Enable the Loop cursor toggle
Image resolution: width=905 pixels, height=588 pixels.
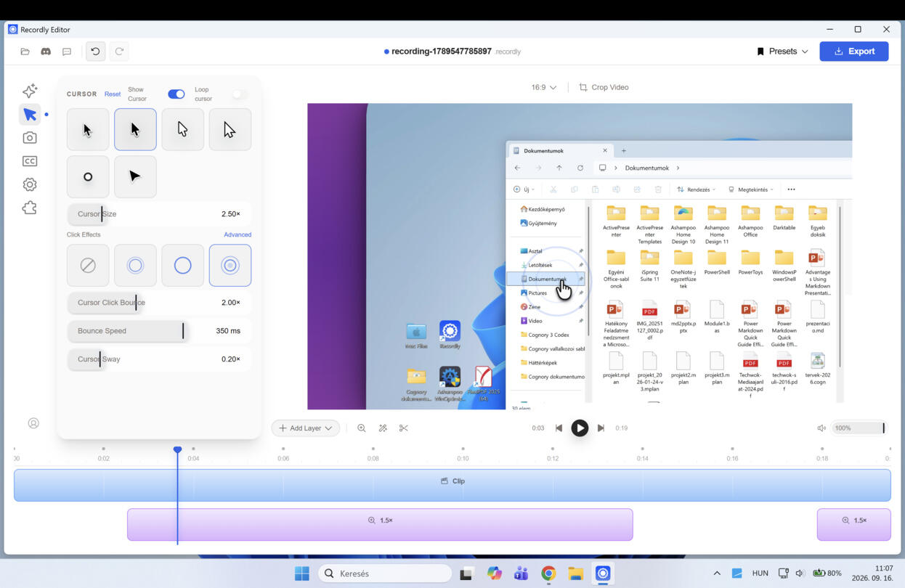coord(239,94)
